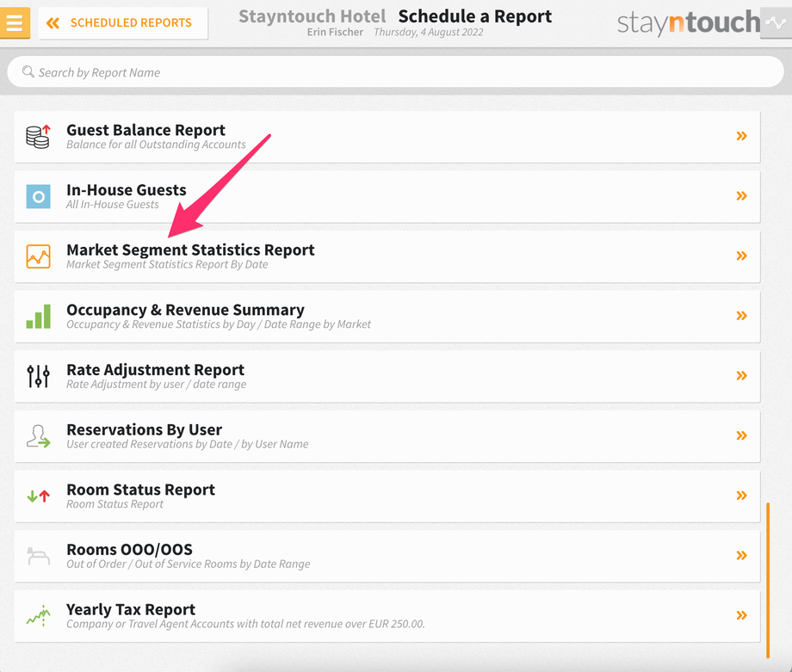Image resolution: width=792 pixels, height=672 pixels.
Task: Click 'Out of Order / Out of Service' description
Action: click(x=189, y=564)
